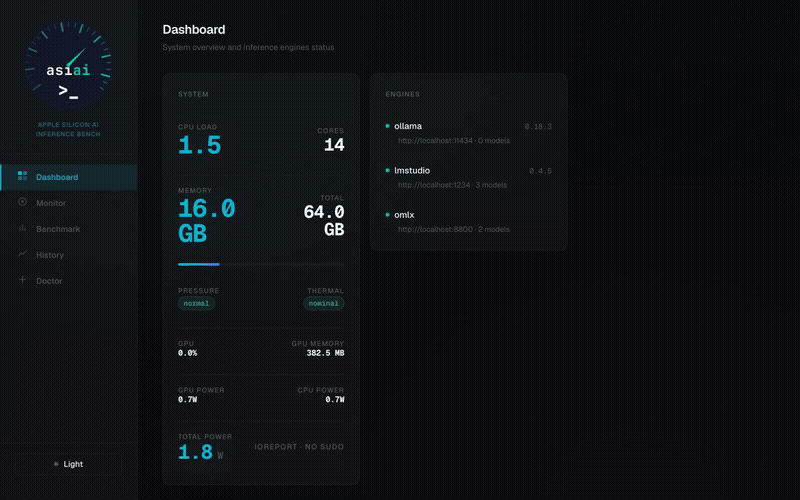Click lmstudio version 0.4.5
The height and width of the screenshot is (500, 800).
click(540, 171)
